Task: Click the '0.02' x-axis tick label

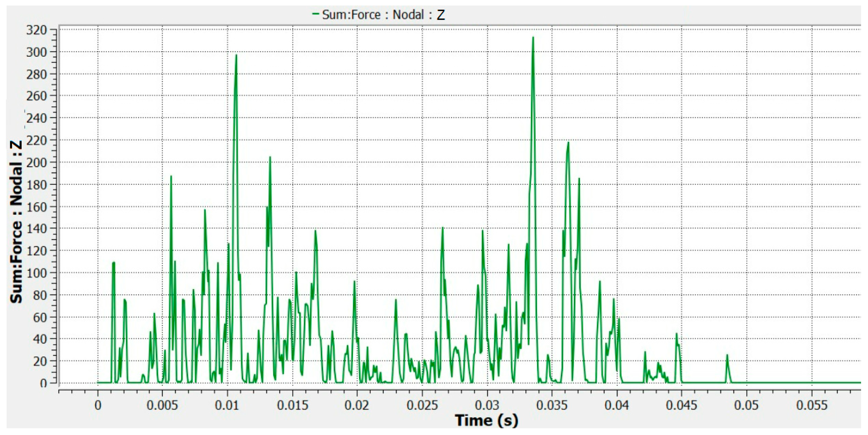Action: point(357,405)
